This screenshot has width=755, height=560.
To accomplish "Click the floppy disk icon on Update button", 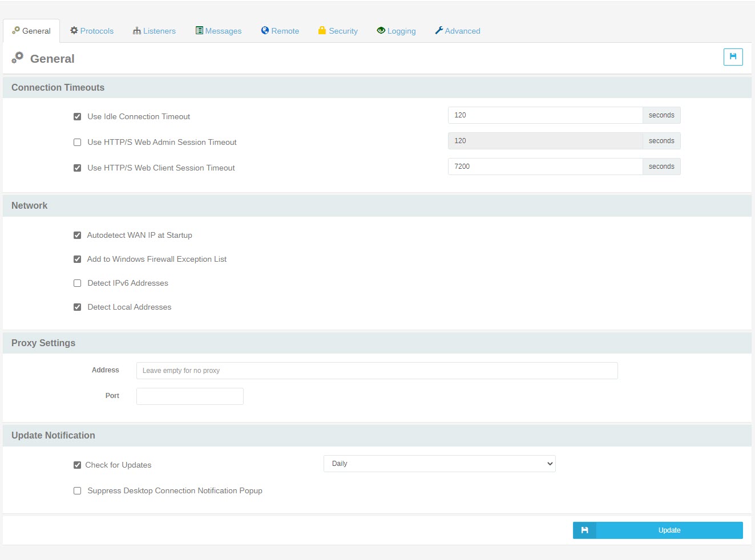I will 584,530.
